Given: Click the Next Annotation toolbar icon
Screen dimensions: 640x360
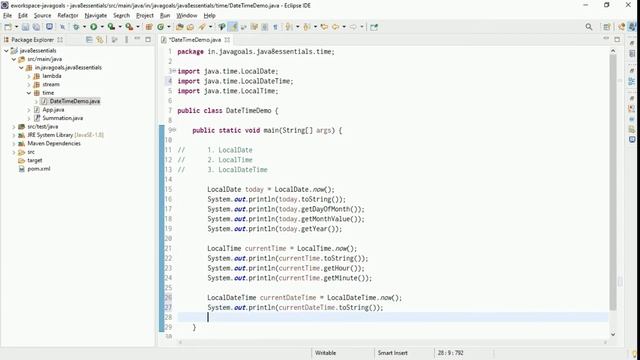Looking at the screenshot, I should tap(289, 27).
